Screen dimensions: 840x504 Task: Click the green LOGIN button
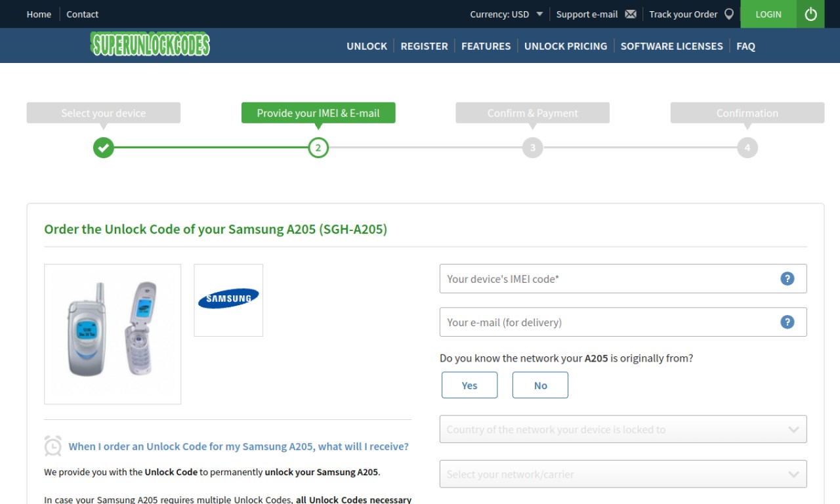(768, 14)
